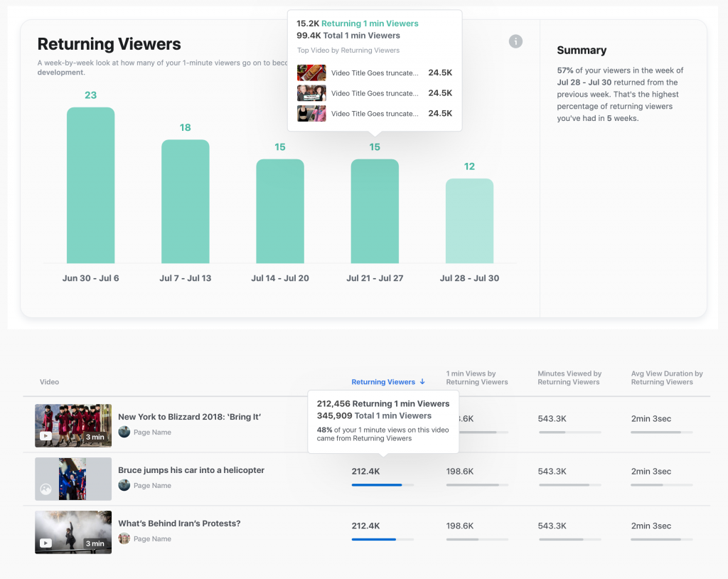This screenshot has width=728, height=579.
Task: Click play icon on Iran's Protests thumbnail
Action: coord(45,543)
